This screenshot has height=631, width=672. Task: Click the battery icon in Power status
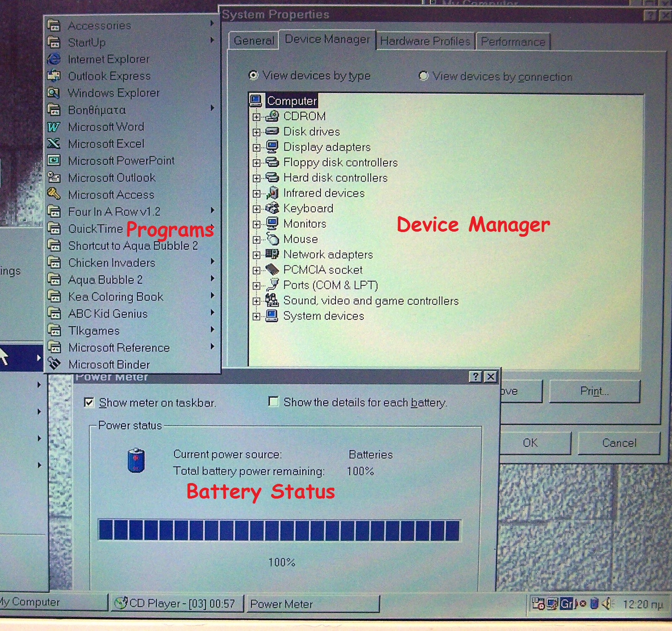136,460
